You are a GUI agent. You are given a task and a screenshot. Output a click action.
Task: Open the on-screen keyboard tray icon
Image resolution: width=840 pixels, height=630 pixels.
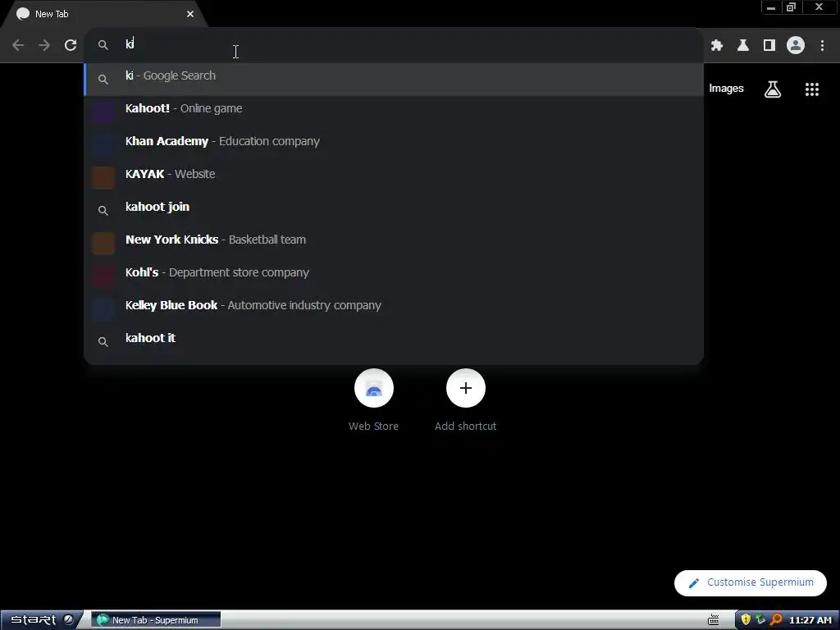(x=714, y=620)
